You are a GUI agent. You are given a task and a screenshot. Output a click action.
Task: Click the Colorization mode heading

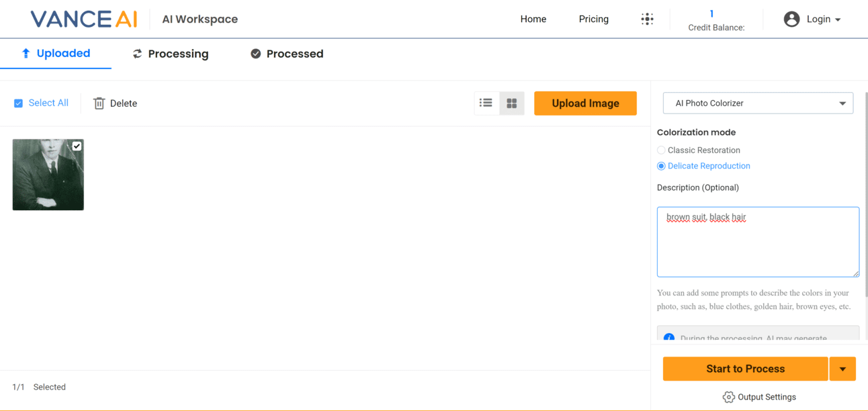(696, 132)
